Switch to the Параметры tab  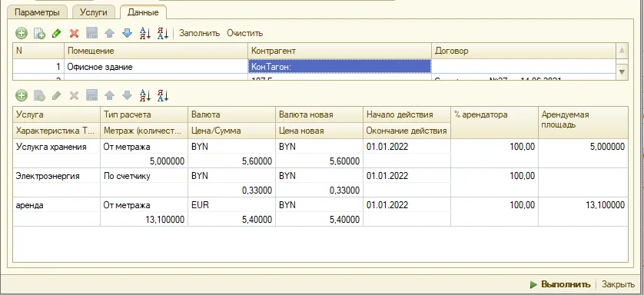click(37, 12)
